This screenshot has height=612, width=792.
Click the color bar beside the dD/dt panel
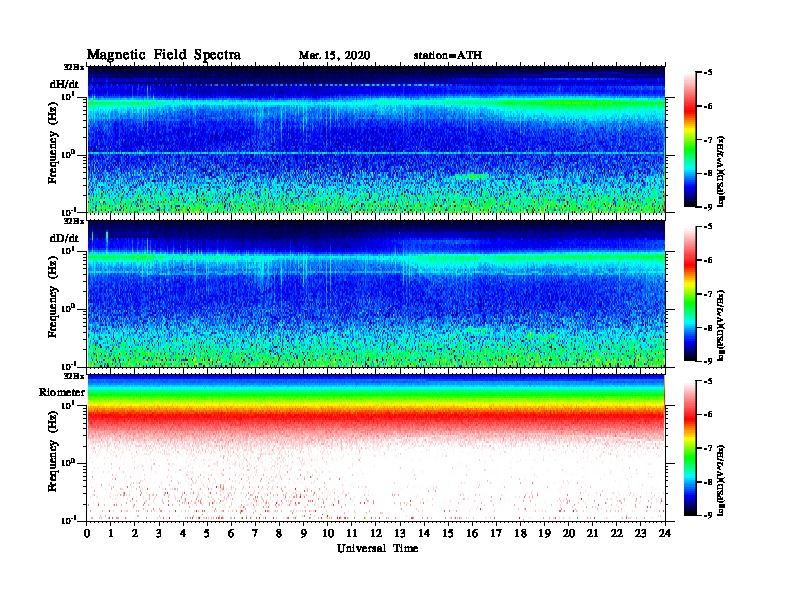tap(690, 293)
